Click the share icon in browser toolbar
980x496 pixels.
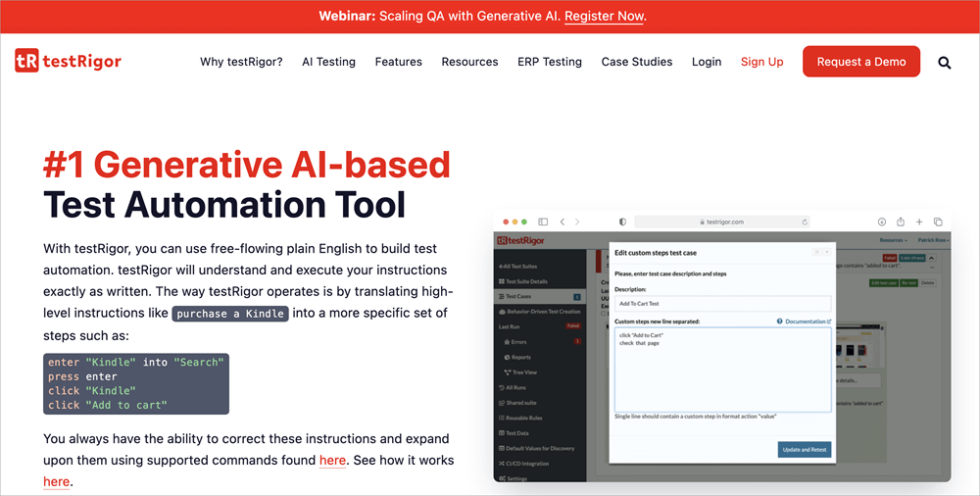pos(901,222)
